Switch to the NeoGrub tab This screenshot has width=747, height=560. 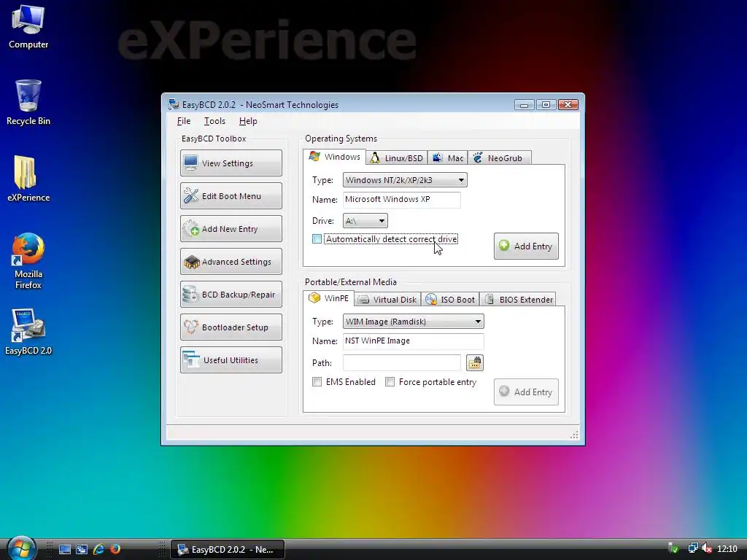499,158
